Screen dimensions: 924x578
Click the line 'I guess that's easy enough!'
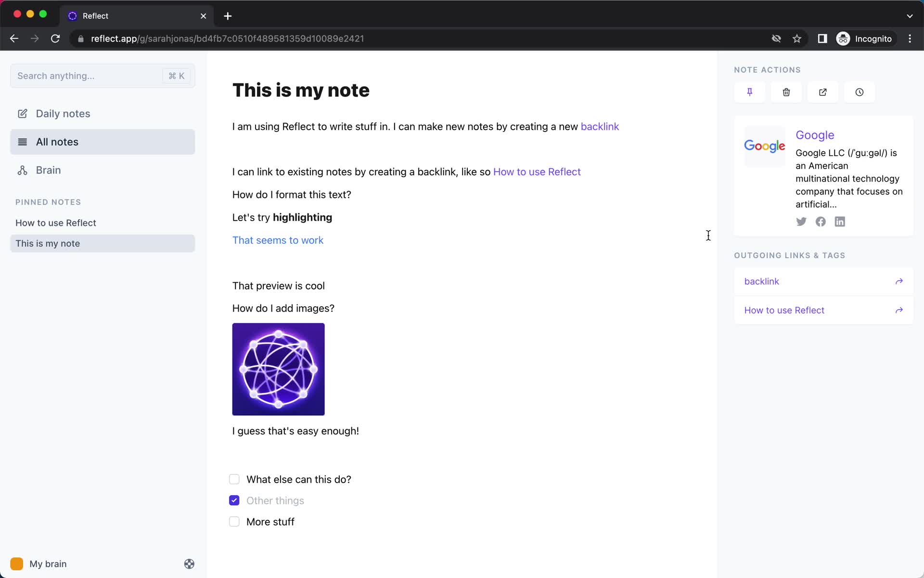(295, 431)
